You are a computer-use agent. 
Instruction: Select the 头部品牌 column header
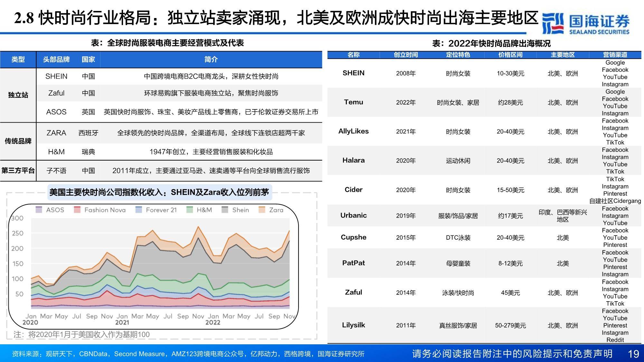[56, 59]
